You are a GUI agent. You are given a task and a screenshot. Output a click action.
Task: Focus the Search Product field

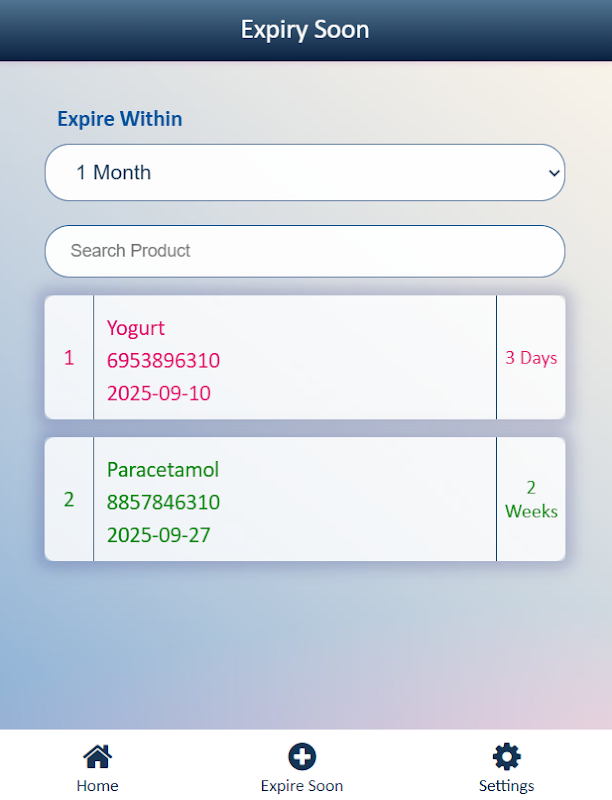point(305,250)
